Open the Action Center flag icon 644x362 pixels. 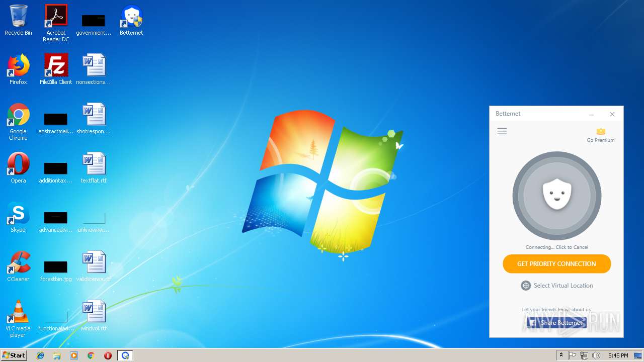pyautogui.click(x=572, y=355)
